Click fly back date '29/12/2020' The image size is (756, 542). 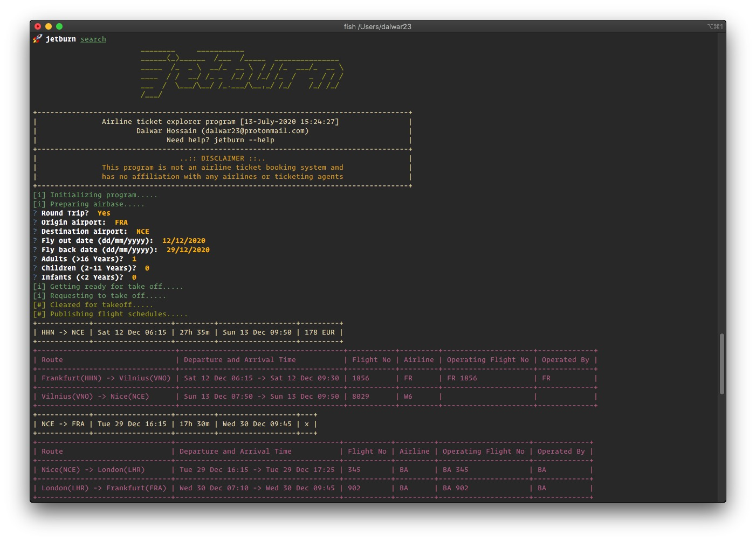(188, 250)
